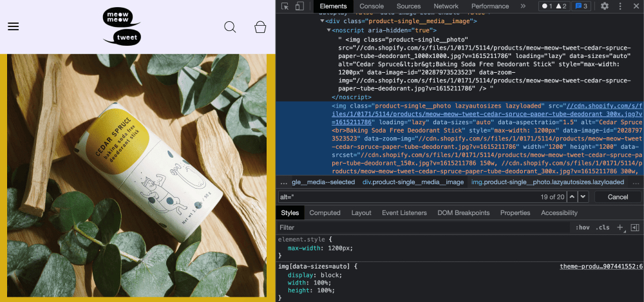Switch to the Console tab
Viewport: 644px width, 302px height.
[x=372, y=6]
